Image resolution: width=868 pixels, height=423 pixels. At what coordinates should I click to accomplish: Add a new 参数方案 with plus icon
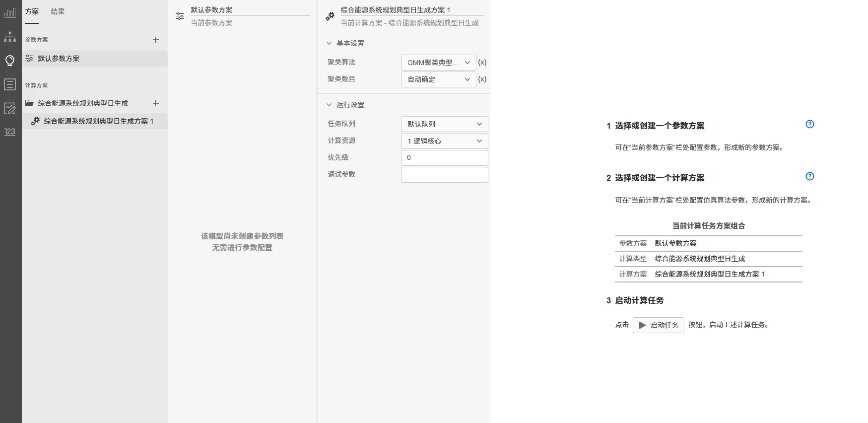pyautogui.click(x=156, y=40)
